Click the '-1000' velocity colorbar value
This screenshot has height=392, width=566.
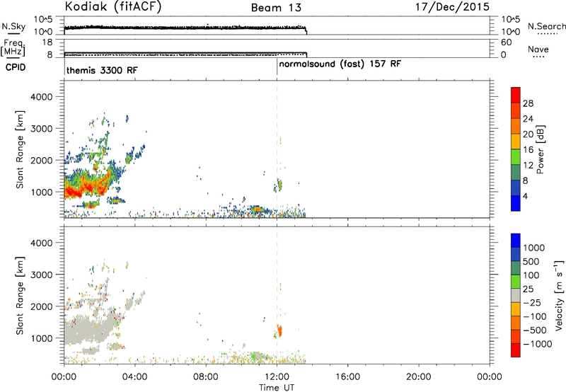tap(538, 344)
